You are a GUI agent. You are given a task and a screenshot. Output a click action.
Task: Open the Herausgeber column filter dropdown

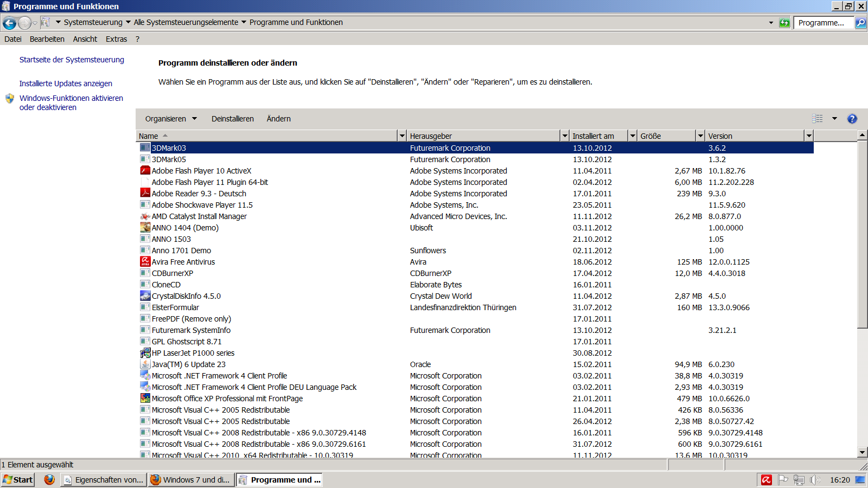[565, 136]
